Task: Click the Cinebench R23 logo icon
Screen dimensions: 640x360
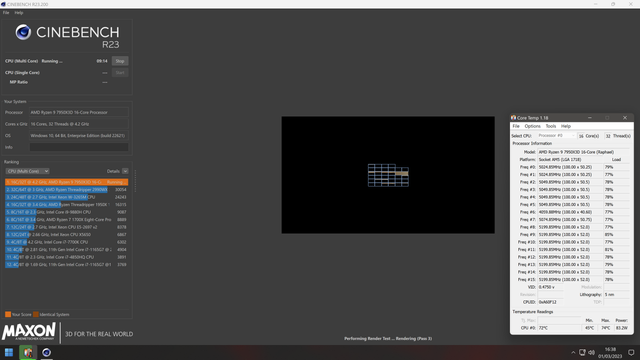Action: (x=23, y=32)
